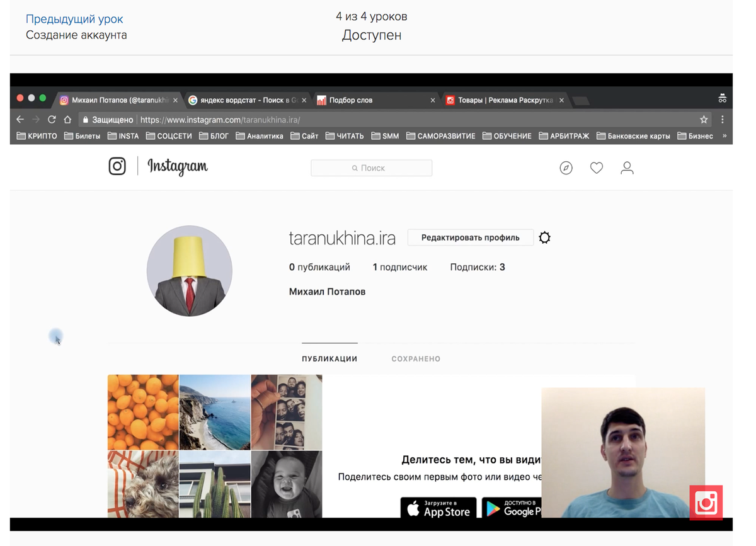This screenshot has width=756, height=546.
Task: Click the Instagram Поиск search field
Action: (x=372, y=168)
